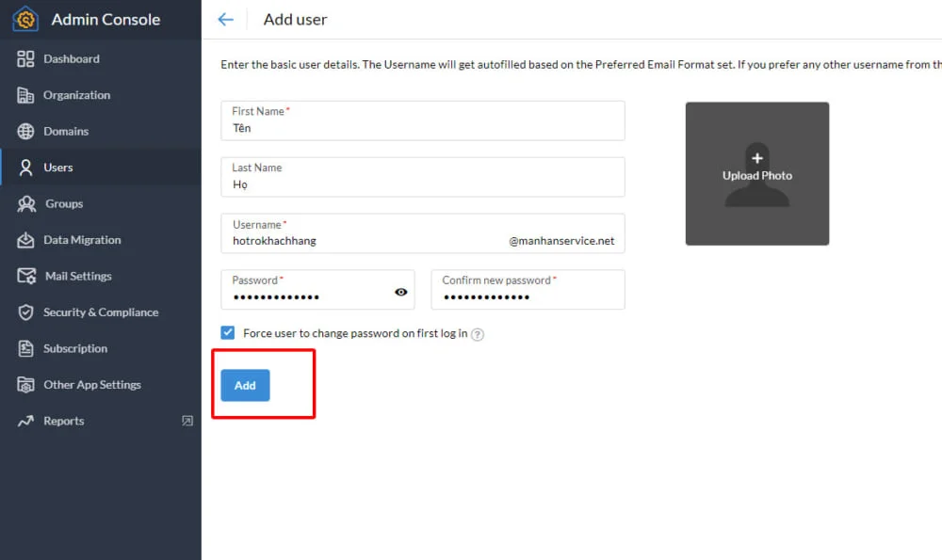Open the Domains section
Viewport: 942px width, 560px height.
click(68, 131)
